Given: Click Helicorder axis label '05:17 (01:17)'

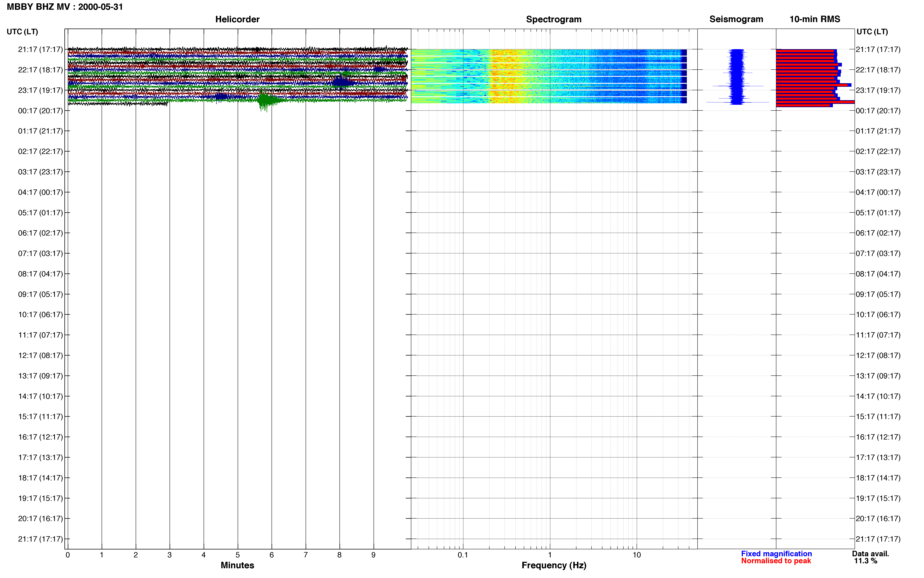Looking at the screenshot, I should 40,212.
